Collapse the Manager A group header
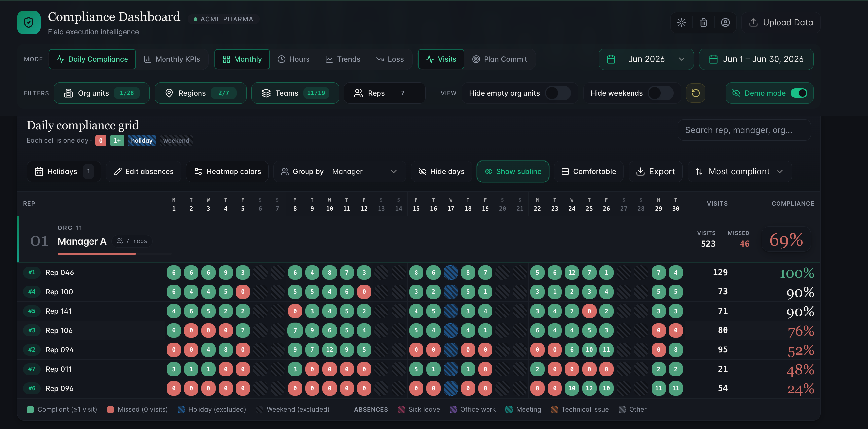 [x=419, y=240]
